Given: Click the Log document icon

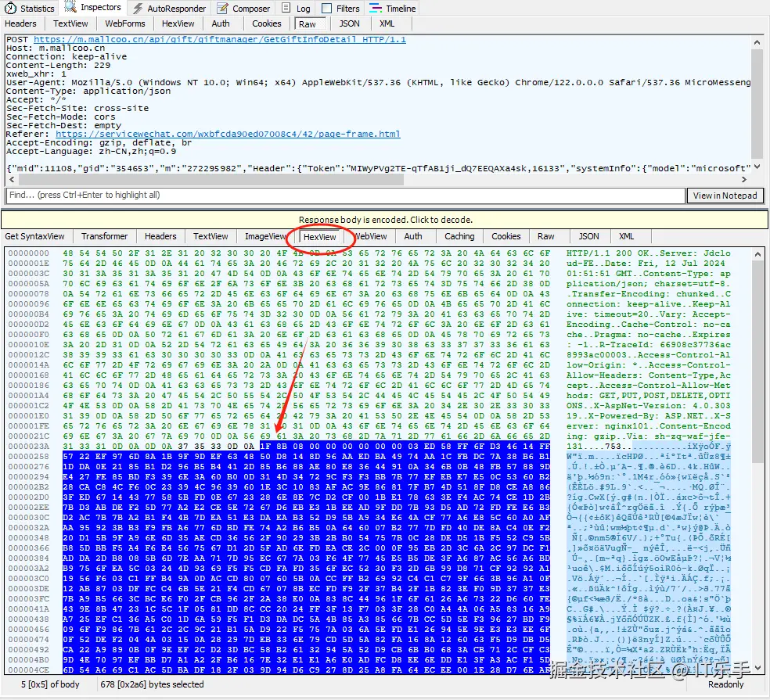Looking at the screenshot, I should 286,8.
